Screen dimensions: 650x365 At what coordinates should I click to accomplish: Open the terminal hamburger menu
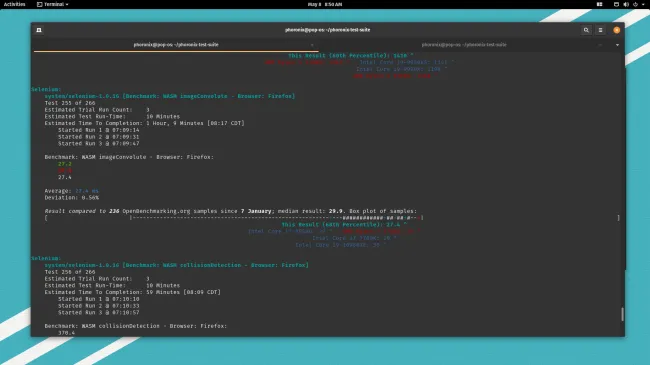(x=600, y=30)
